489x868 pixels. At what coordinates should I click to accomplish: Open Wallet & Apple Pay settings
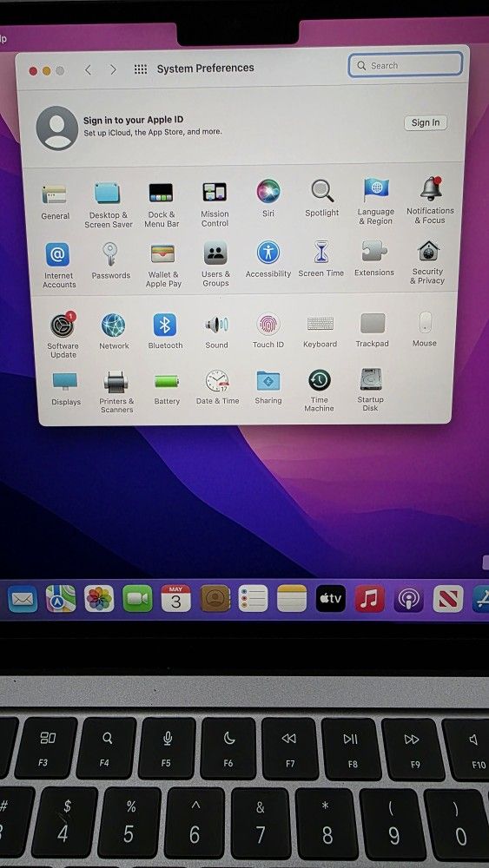click(x=162, y=253)
